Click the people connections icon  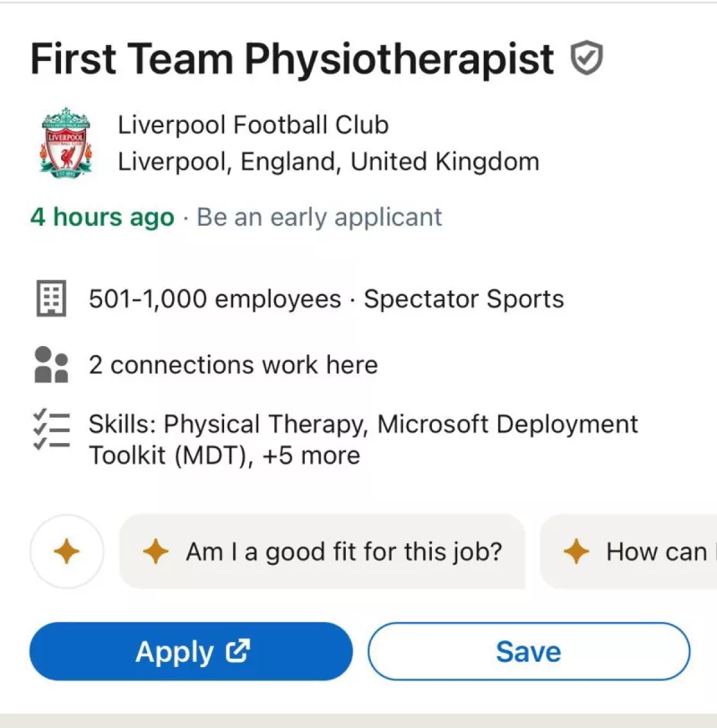click(52, 365)
